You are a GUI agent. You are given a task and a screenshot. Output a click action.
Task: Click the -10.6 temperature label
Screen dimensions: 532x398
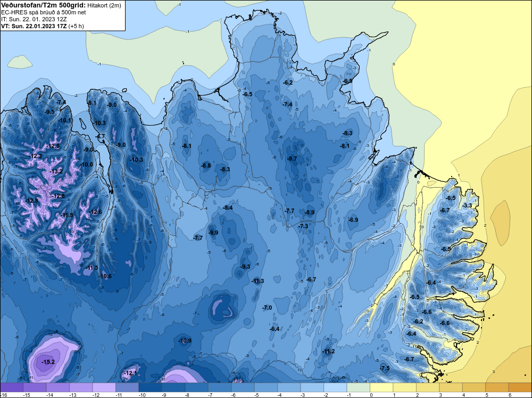105,276
